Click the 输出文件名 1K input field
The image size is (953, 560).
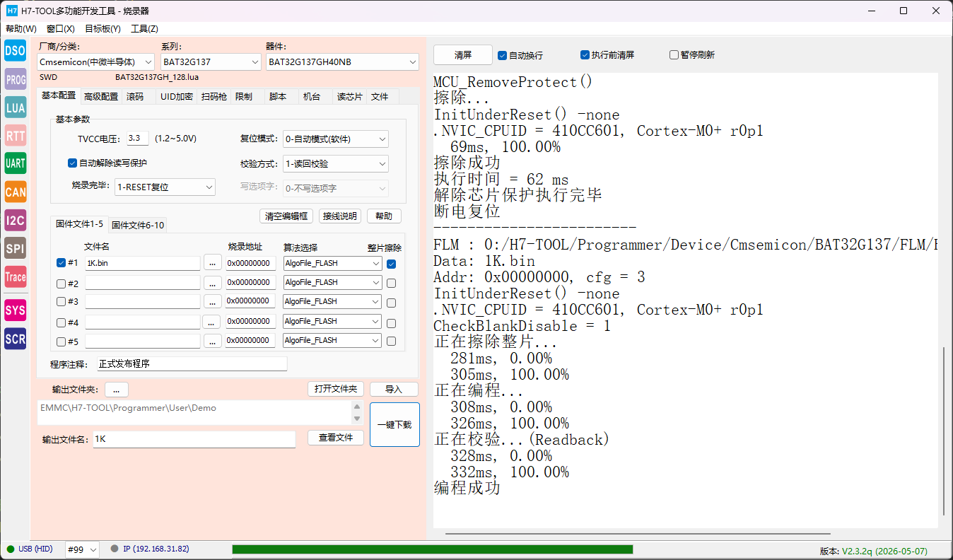coord(194,439)
